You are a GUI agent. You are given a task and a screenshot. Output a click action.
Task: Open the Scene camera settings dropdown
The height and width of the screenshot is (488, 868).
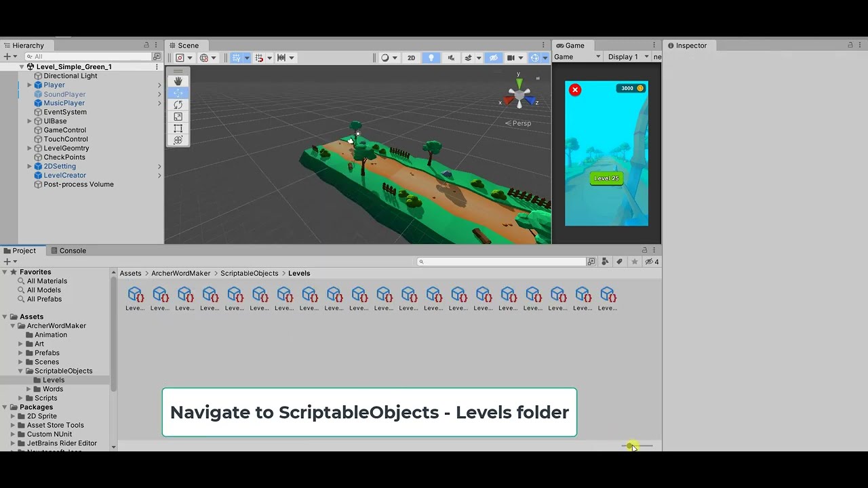click(x=514, y=58)
